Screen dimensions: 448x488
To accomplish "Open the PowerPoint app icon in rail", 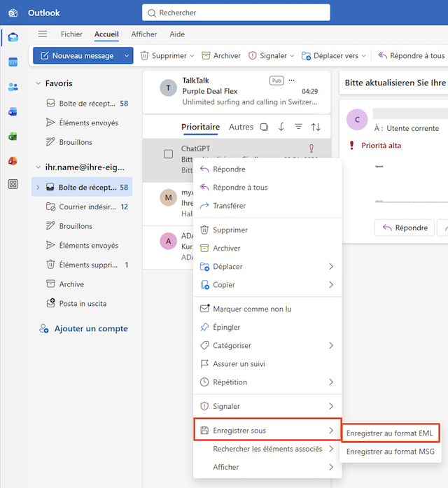I will 13,161.
